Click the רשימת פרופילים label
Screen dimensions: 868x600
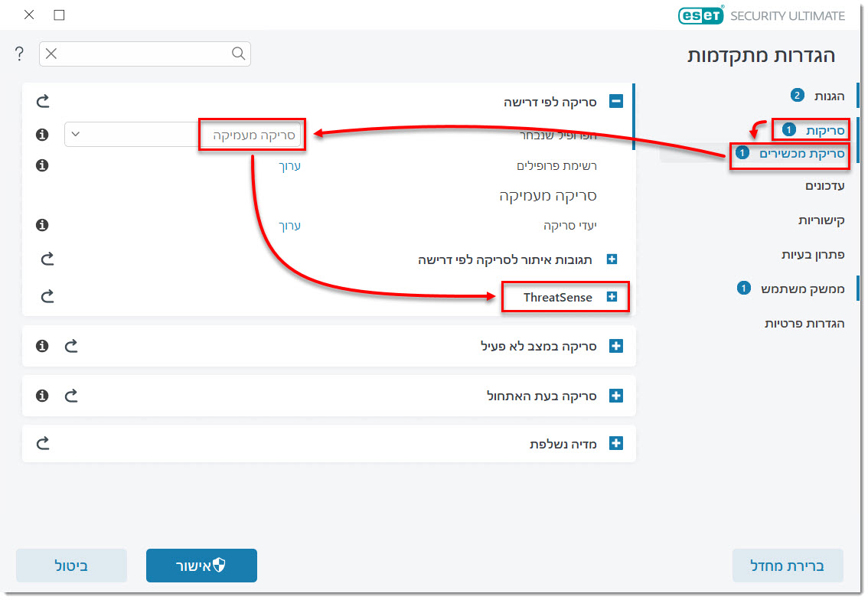556,166
